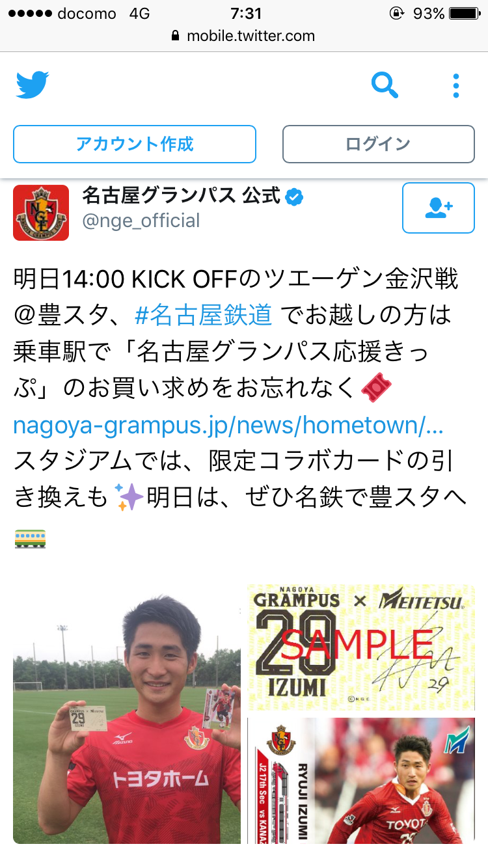
Task: Open the nagoya-grampus.jp news link
Action: coord(228,425)
